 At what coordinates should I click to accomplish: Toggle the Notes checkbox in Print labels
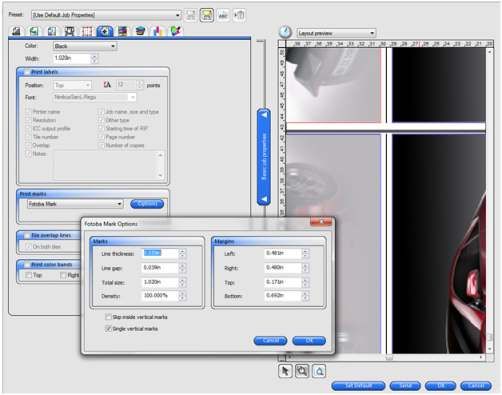coord(28,154)
